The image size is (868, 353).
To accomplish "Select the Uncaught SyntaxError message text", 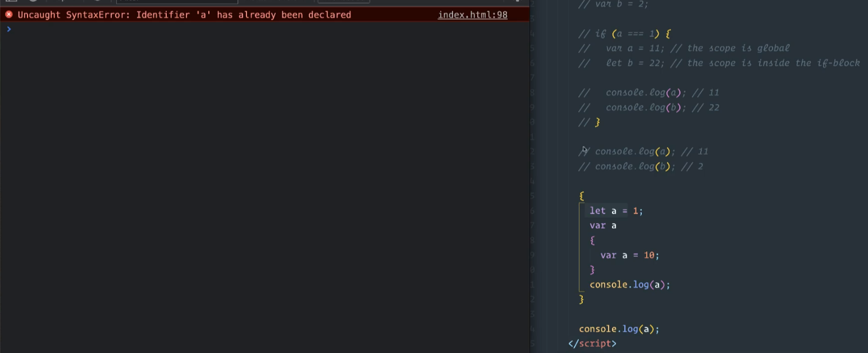I will pyautogui.click(x=184, y=15).
